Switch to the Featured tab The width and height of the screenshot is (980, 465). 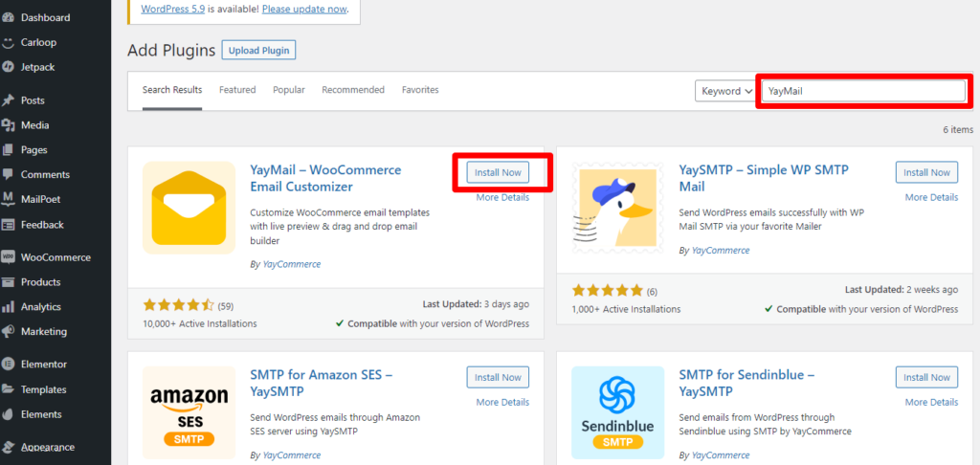pos(237,90)
